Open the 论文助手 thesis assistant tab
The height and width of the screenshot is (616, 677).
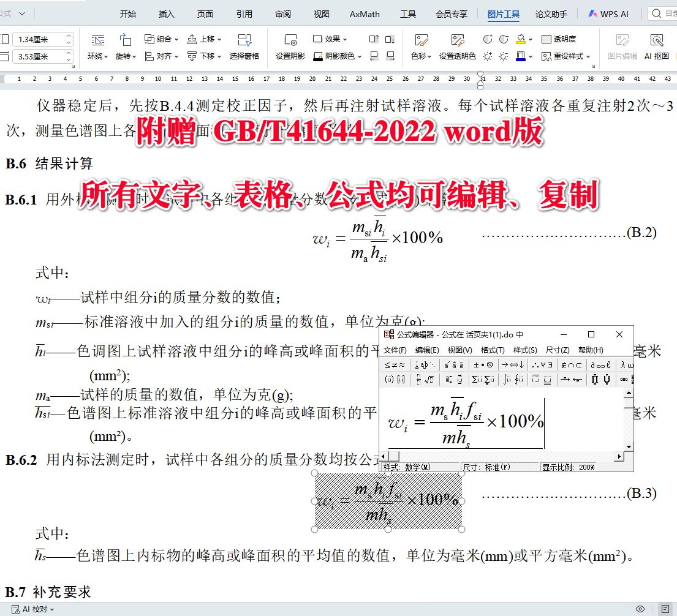[x=551, y=14]
